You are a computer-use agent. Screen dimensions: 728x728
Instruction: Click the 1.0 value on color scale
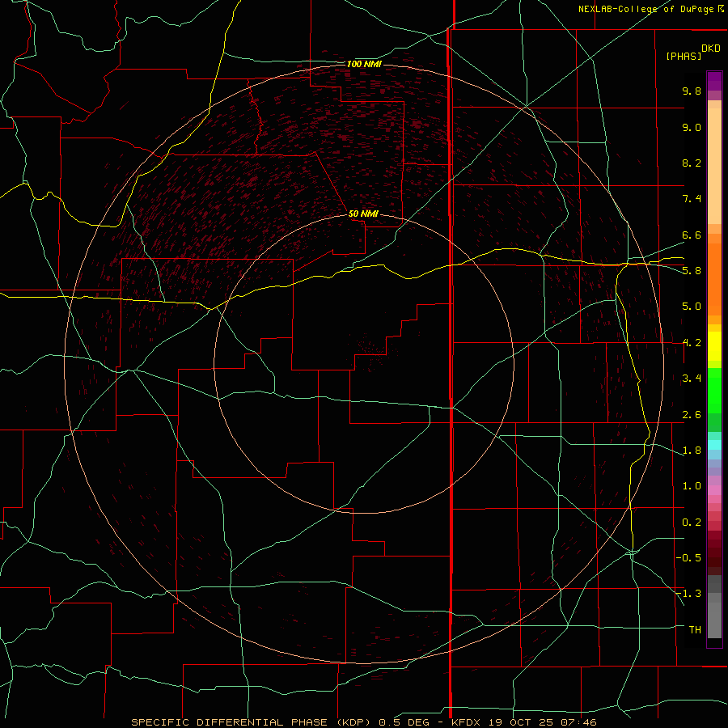[x=692, y=486]
